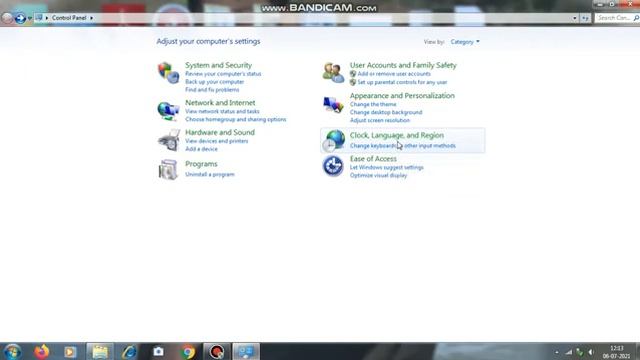Viewport: 640px width, 360px height.
Task: Click Set up parental controls link
Action: (402, 82)
